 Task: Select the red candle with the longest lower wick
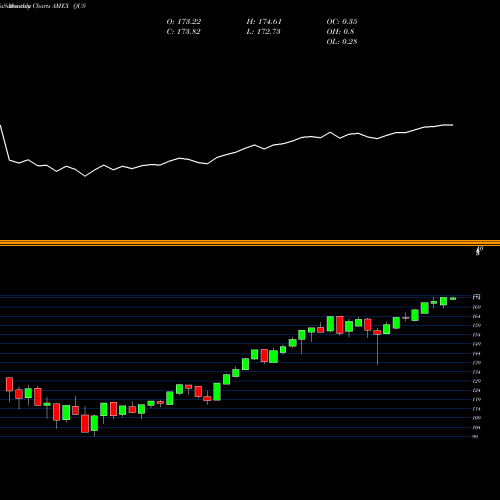click(x=377, y=332)
